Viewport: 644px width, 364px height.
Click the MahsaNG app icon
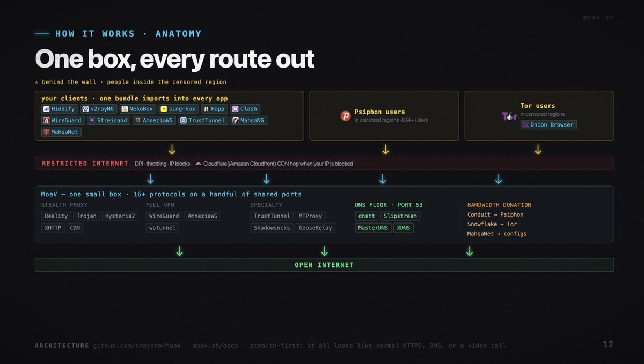(x=235, y=121)
